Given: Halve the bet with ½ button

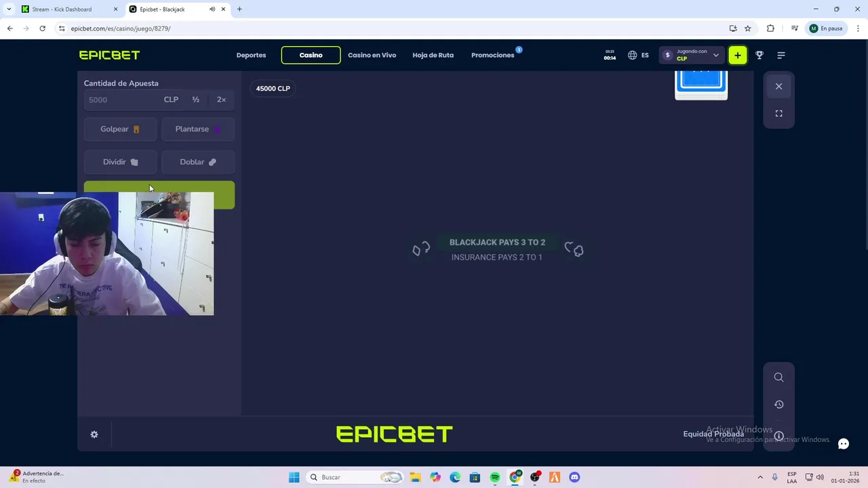Looking at the screenshot, I should (x=195, y=100).
